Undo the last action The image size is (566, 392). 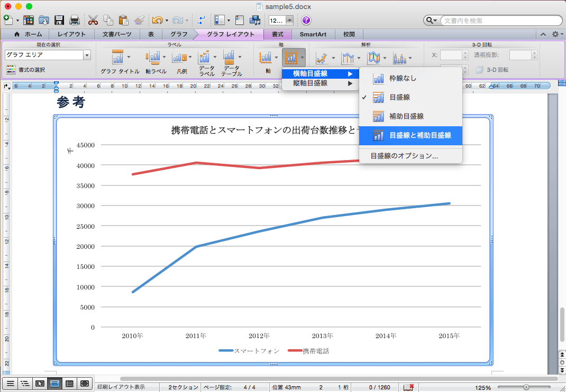(x=157, y=20)
